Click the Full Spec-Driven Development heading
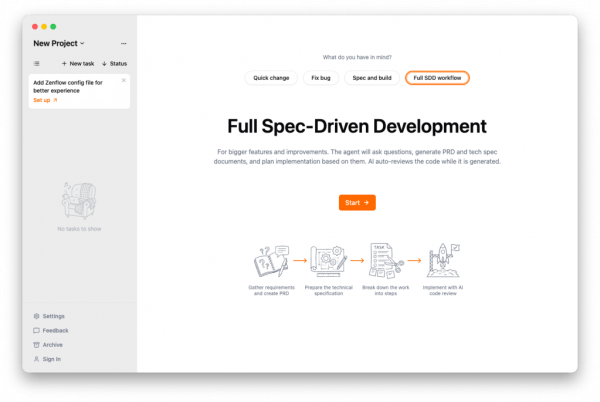 click(x=357, y=127)
